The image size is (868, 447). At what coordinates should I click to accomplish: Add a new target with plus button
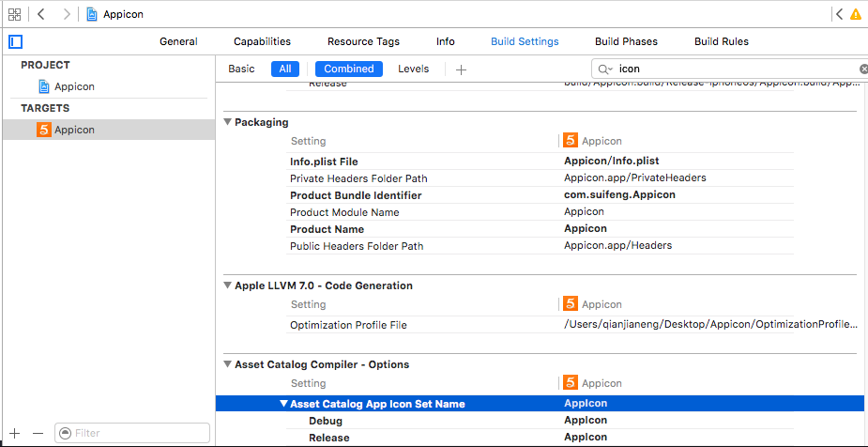tap(15, 433)
